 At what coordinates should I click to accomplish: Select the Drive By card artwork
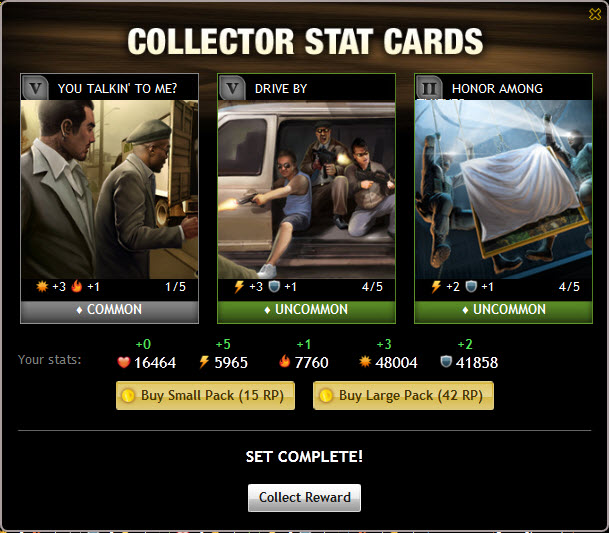click(306, 190)
